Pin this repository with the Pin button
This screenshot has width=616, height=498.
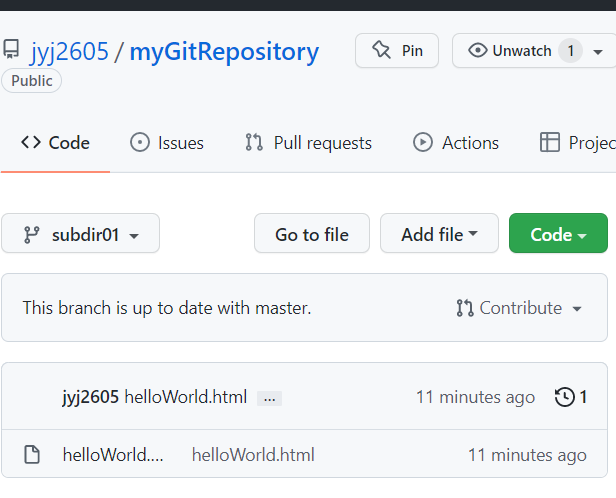[x=397, y=50]
